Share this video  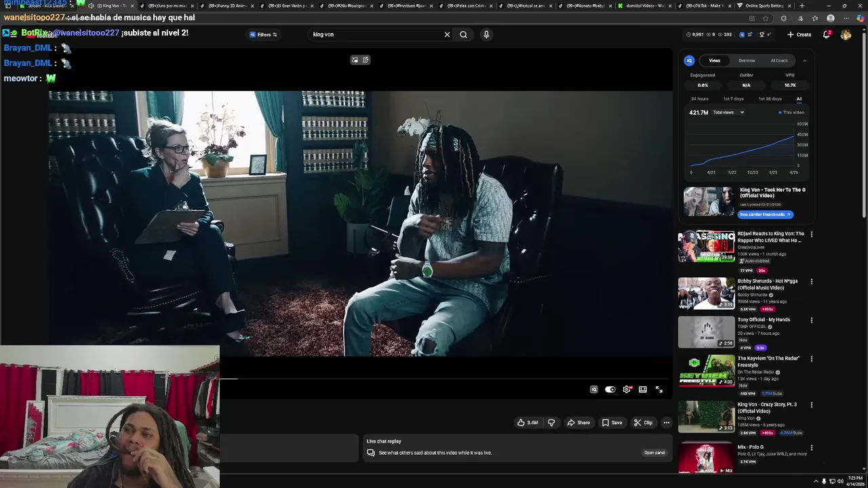578,423
